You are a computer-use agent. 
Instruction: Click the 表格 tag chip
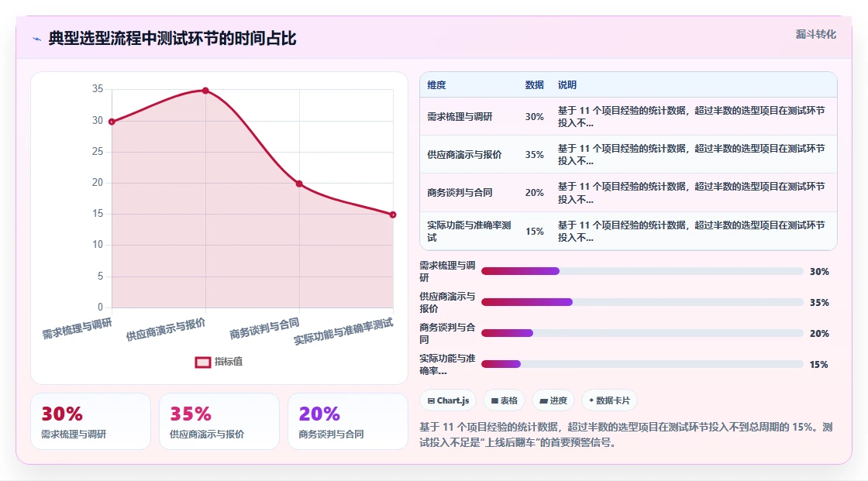coord(505,400)
